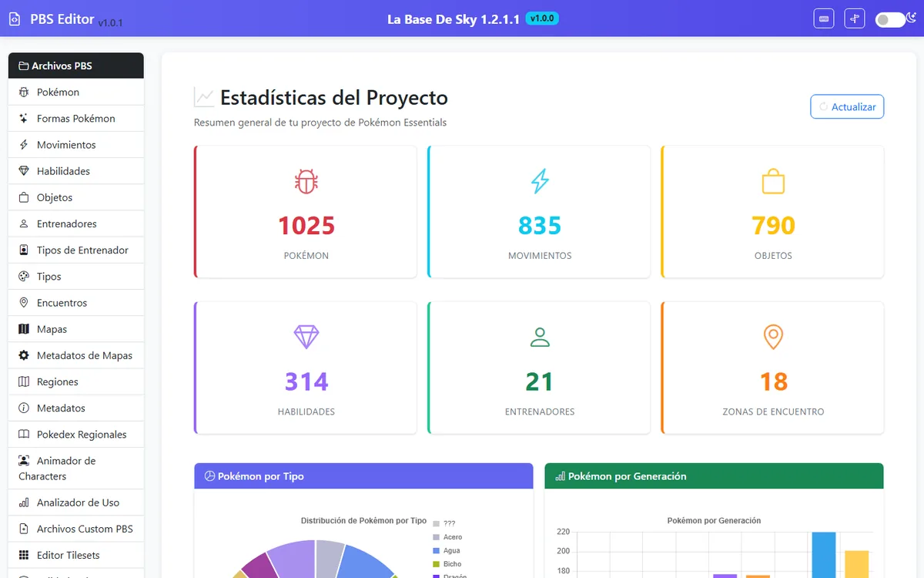This screenshot has height=578, width=924.
Task: Click the Metadatos info circle icon
Action: 23,408
